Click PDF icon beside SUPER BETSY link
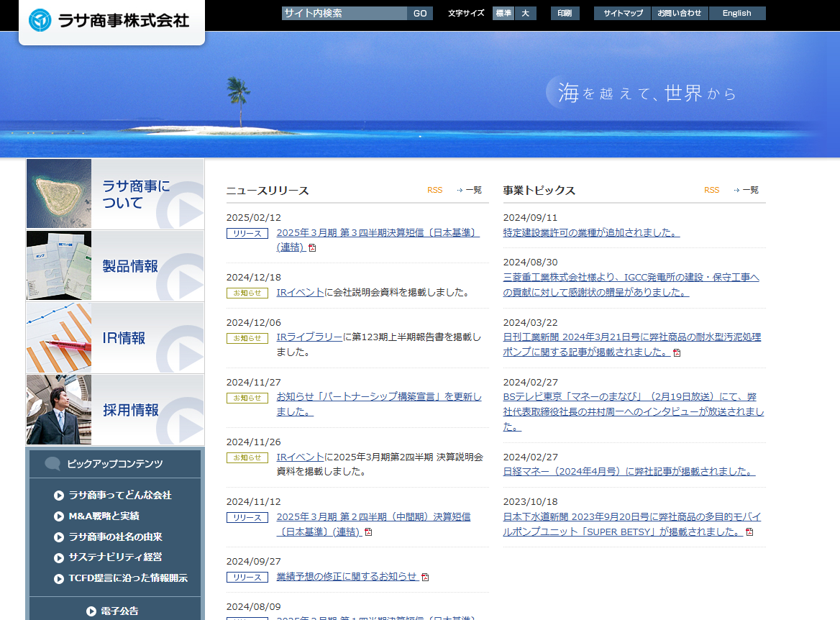The height and width of the screenshot is (620, 840). point(749,532)
